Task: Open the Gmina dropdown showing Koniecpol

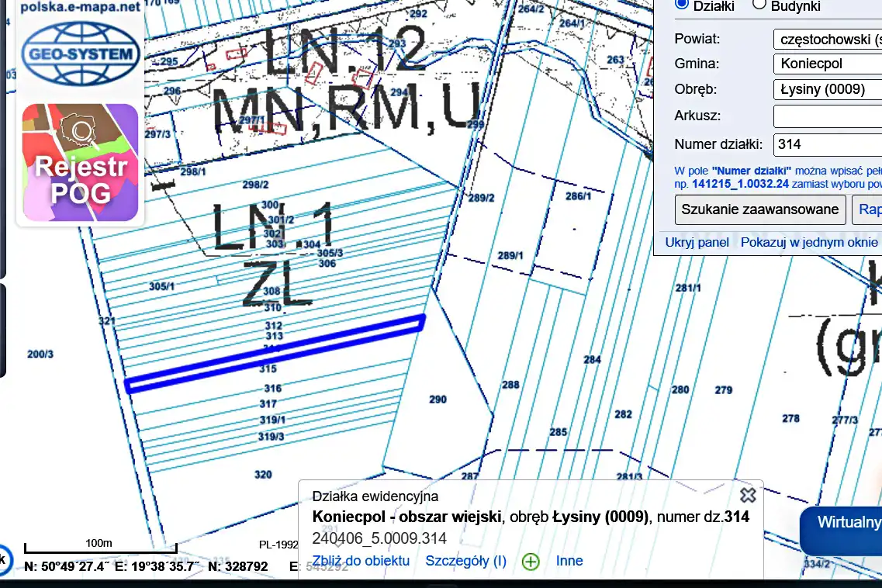Action: pos(827,64)
